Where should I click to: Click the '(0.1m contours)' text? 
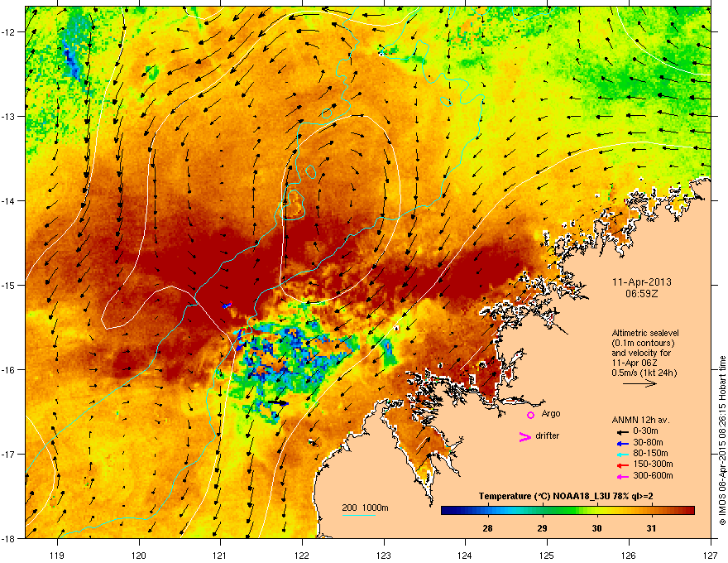pos(643,344)
